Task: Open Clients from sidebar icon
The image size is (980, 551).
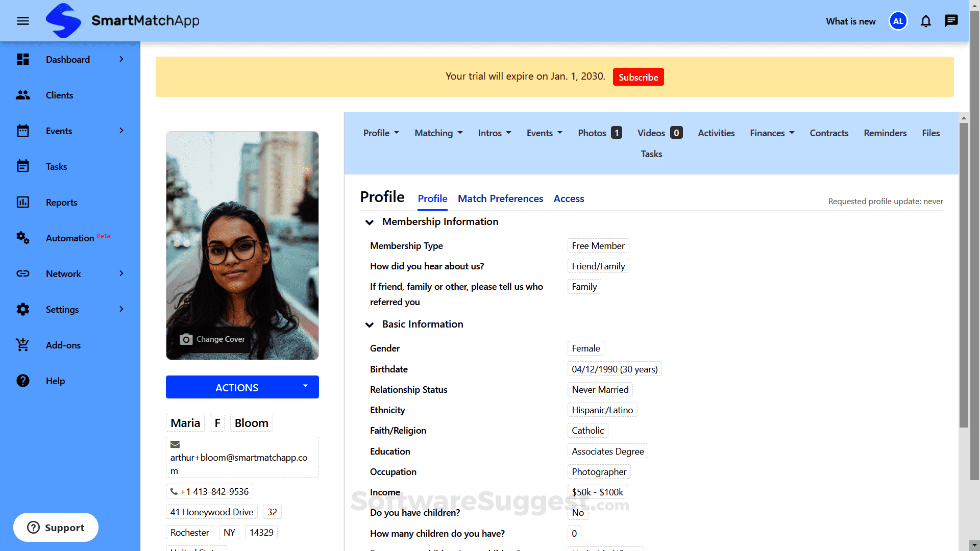Action: (x=23, y=95)
